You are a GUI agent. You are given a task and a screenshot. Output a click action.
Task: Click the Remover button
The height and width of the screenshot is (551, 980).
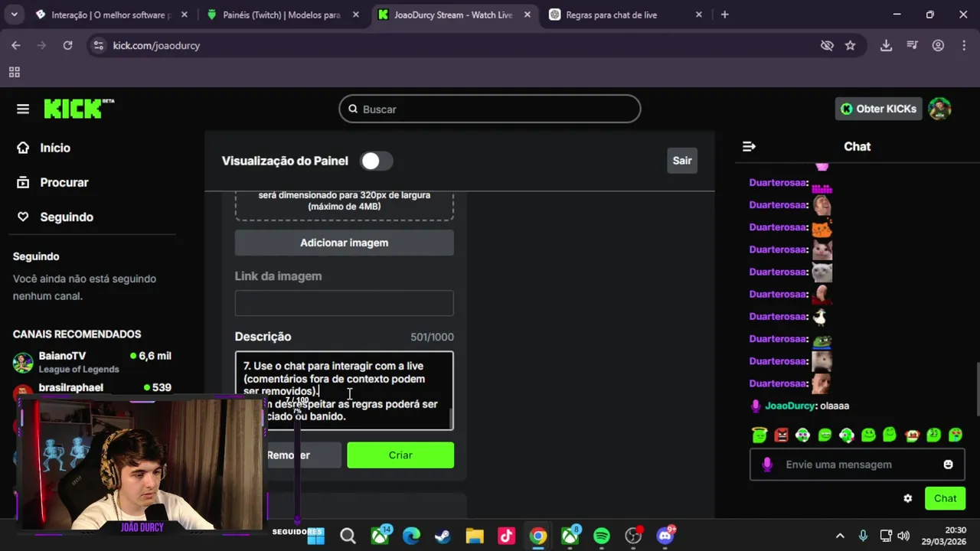coord(303,455)
